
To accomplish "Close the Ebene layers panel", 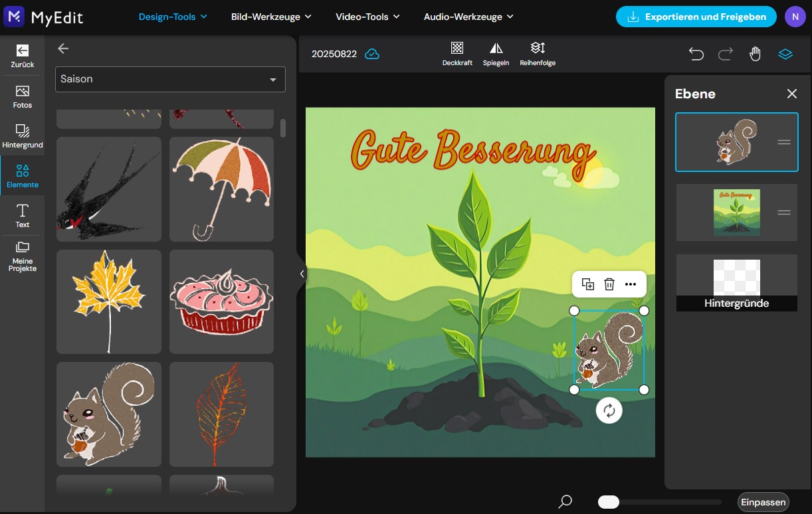I will (x=791, y=94).
